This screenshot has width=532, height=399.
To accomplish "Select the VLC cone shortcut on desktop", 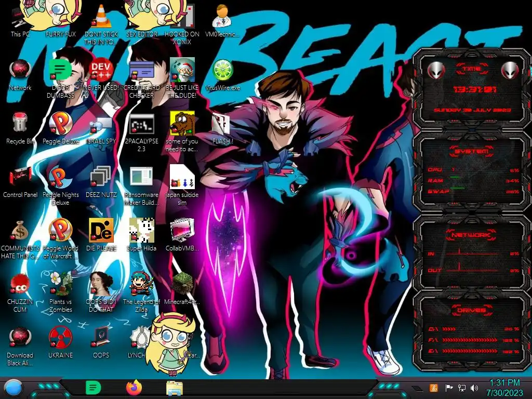I will tap(101, 24).
